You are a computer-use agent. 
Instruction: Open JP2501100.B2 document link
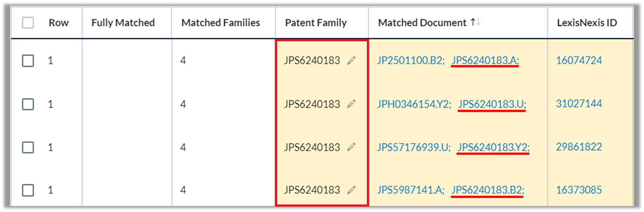pyautogui.click(x=411, y=60)
